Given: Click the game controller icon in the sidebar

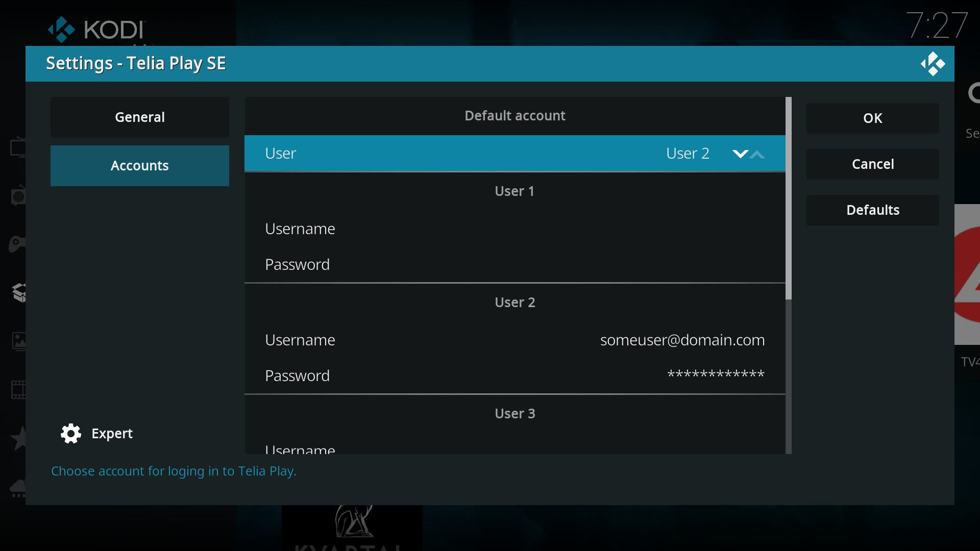Looking at the screenshot, I should click(17, 244).
